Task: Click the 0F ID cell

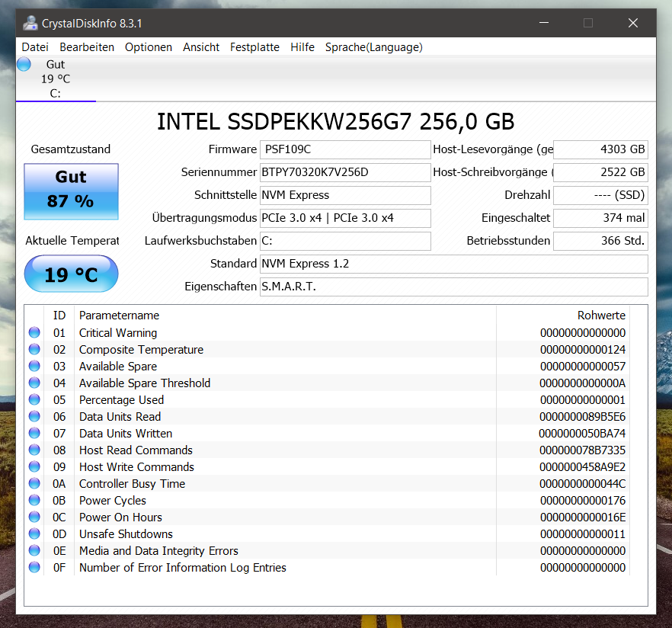Action: pyautogui.click(x=59, y=568)
